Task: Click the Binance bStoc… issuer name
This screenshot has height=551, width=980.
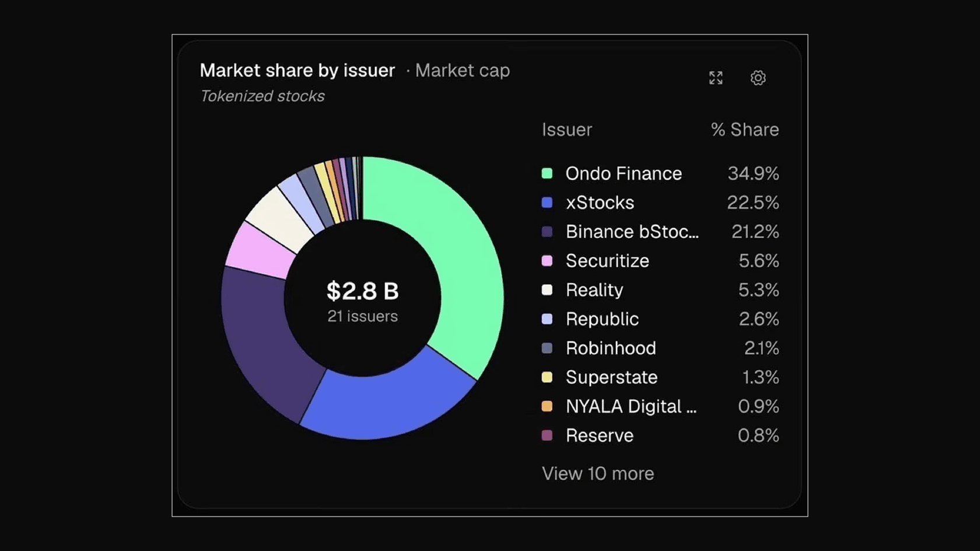Action: (632, 232)
